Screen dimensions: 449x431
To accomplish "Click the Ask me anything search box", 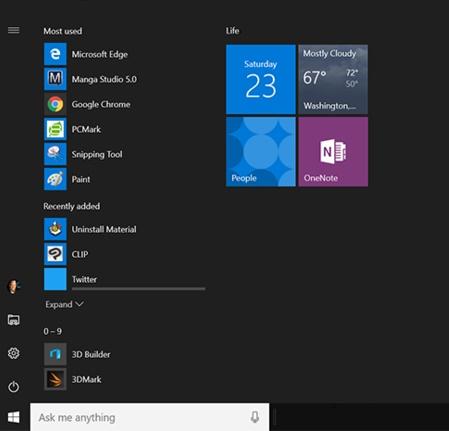I will [150, 417].
